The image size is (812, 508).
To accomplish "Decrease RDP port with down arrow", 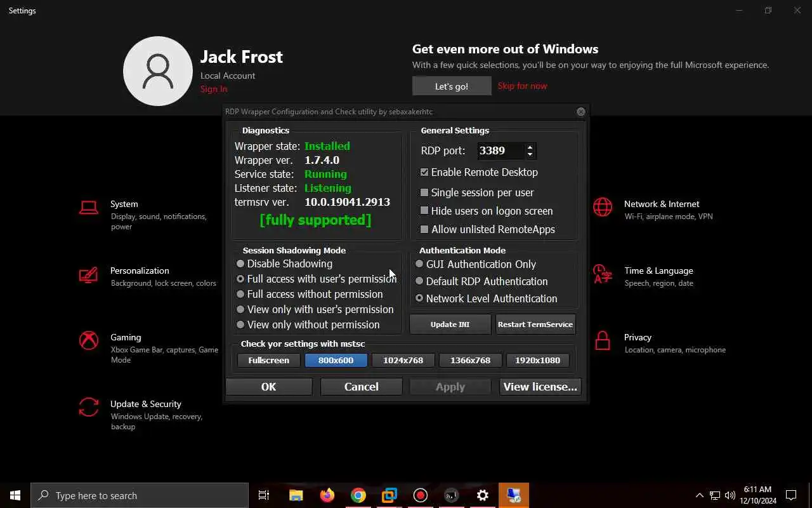I will coord(530,154).
